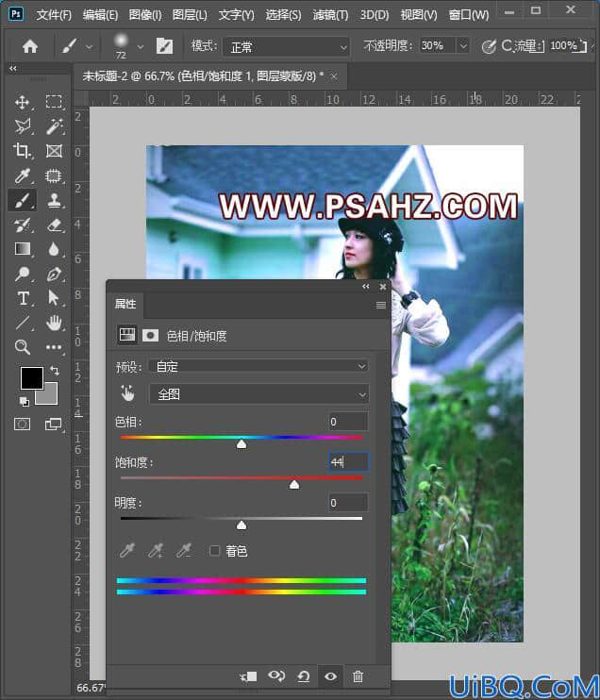600x700 pixels.
Task: View previous state of adjustment
Action: pos(276,676)
